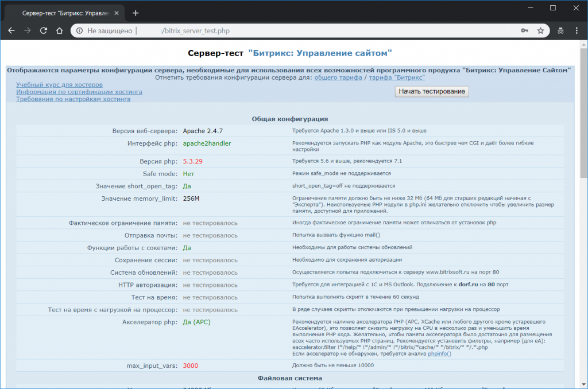Image resolution: width=588 pixels, height=389 pixels.
Task: Click the Значение short_open_tag label
Action: (x=137, y=186)
